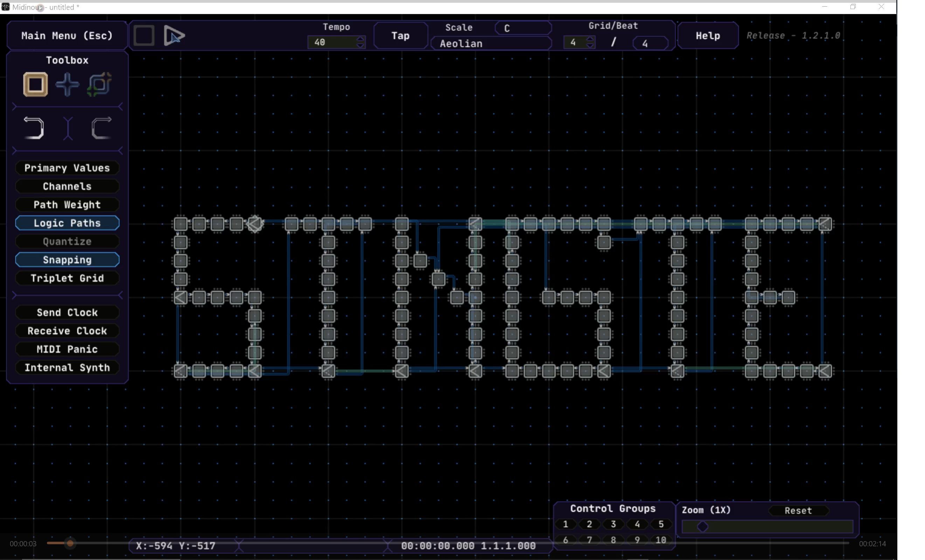
Task: Open Main Menu (Esc)
Action: [x=67, y=36]
